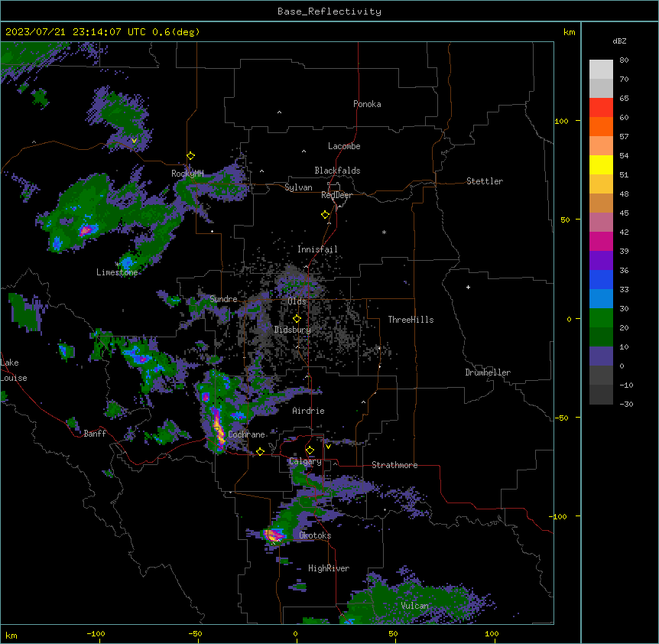Click the yellow diamond marker beside RockyMH

coord(191,156)
